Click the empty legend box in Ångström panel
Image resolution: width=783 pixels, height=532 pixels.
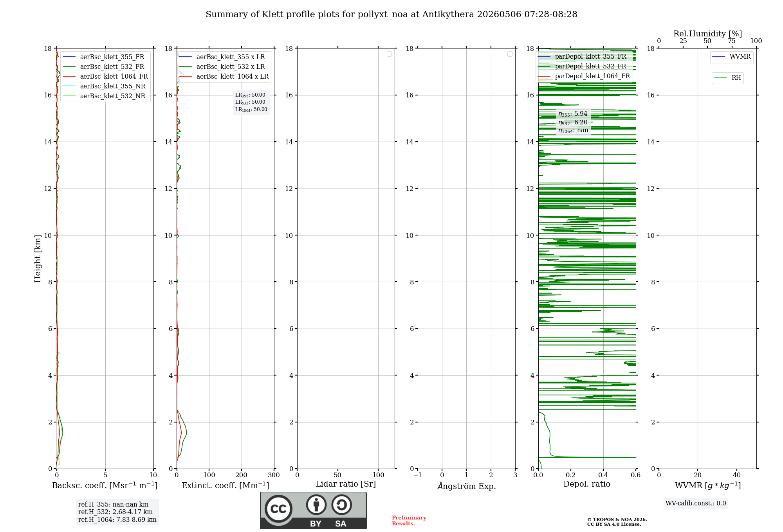[x=510, y=54]
